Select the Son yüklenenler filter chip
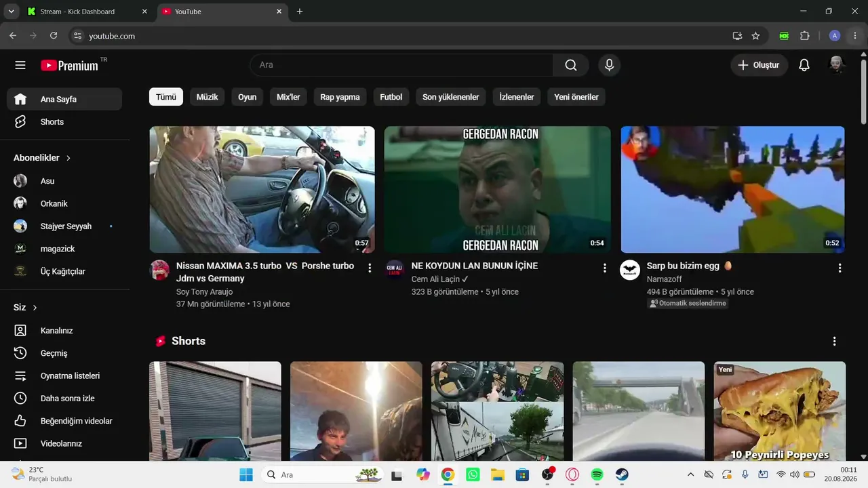 pos(451,97)
